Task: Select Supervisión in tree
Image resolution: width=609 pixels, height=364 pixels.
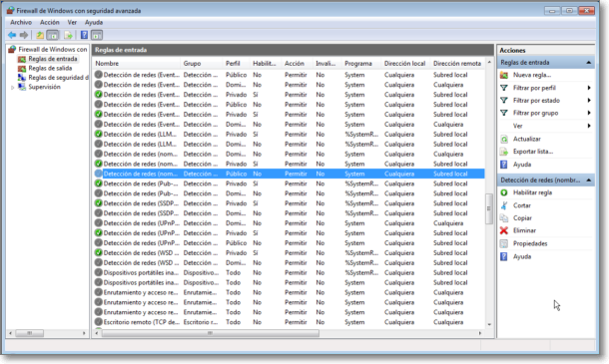Action: [44, 87]
